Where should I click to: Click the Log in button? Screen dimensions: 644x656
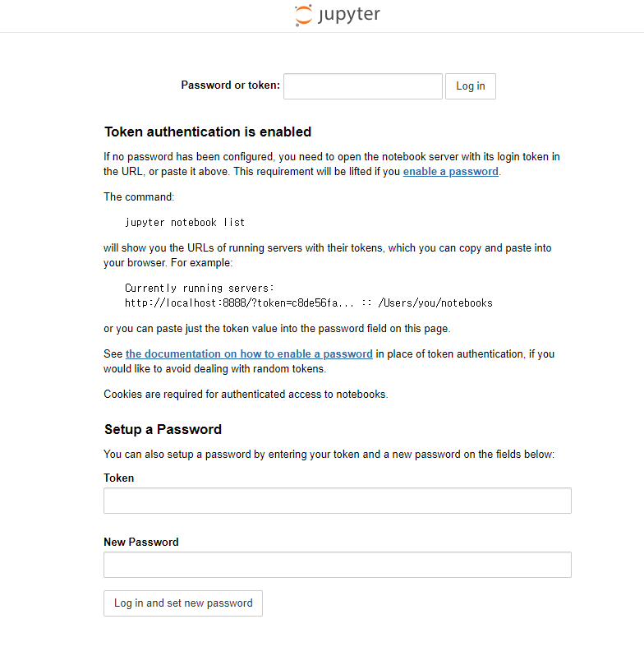(x=471, y=86)
